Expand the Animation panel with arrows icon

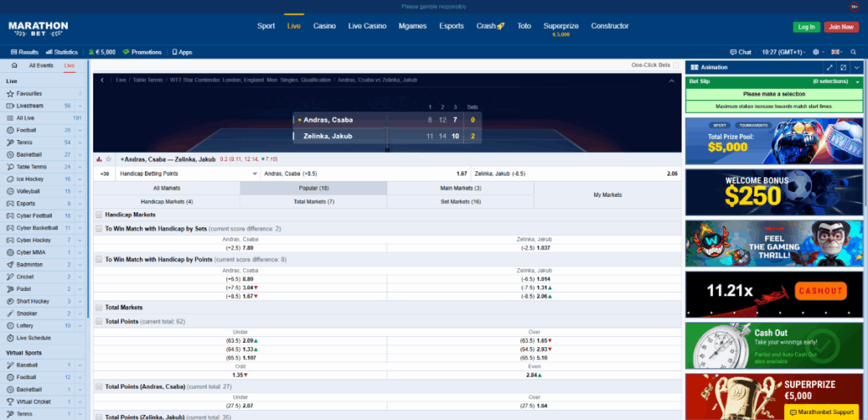829,66
